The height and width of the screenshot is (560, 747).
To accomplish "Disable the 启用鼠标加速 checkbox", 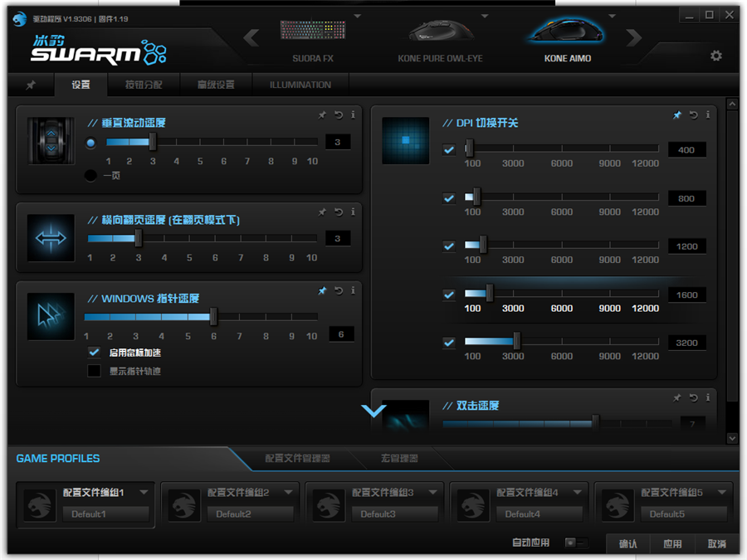I will pos(95,353).
